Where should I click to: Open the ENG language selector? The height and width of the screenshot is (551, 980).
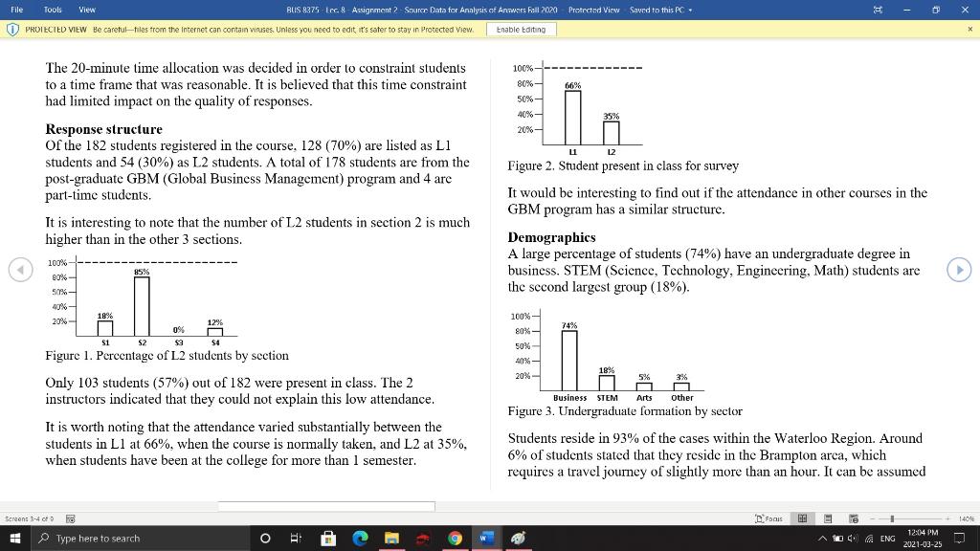[886, 538]
